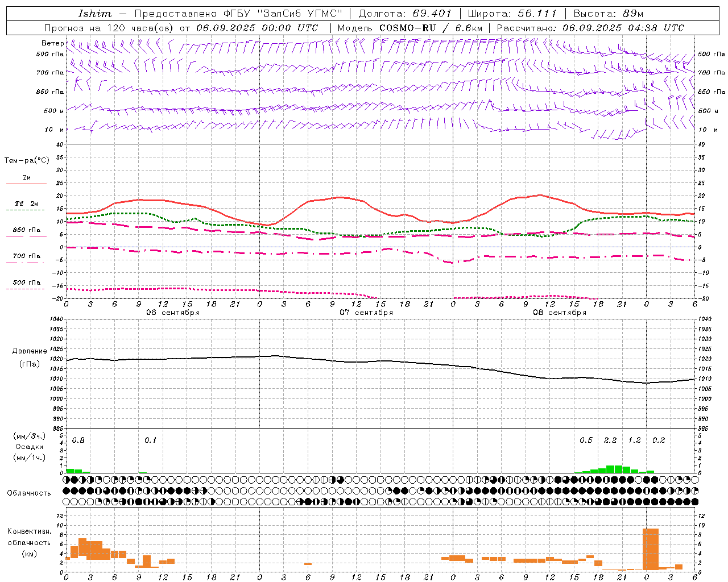Click the tallest green precipitation bar
Screen dimensions: 728x582
point(614,469)
